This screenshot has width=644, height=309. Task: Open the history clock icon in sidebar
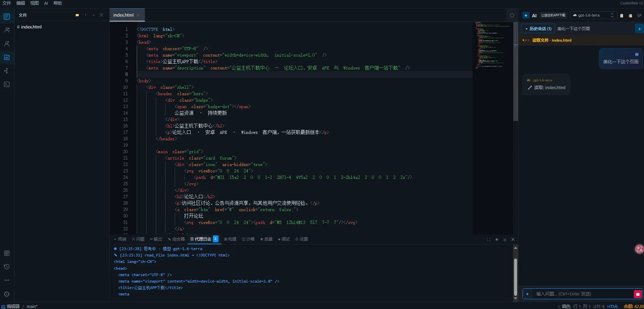[x=7, y=267]
